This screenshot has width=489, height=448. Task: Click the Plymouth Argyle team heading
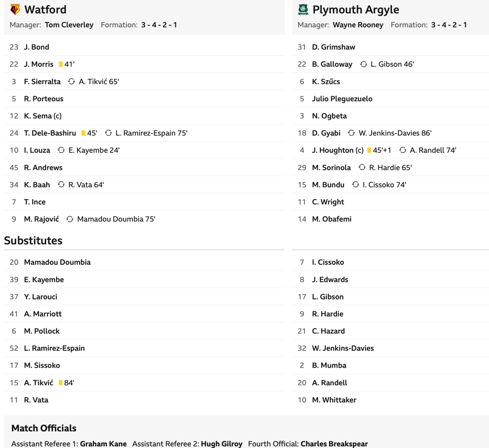coord(355,9)
